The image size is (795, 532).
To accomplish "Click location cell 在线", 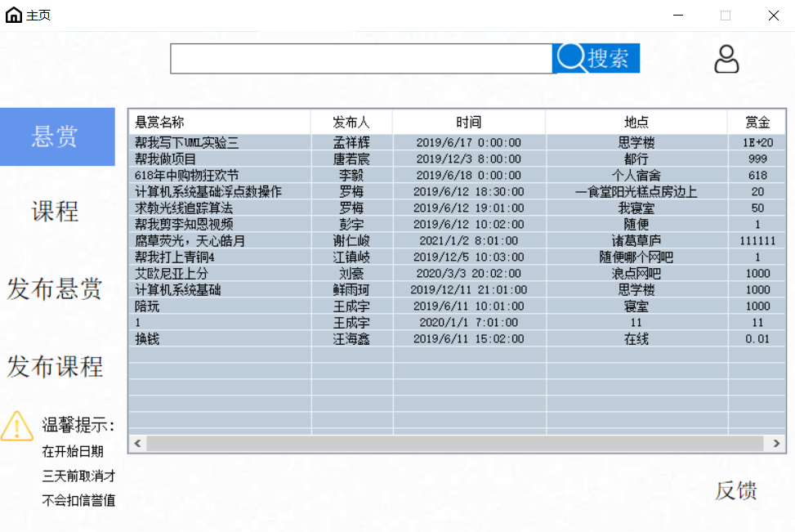I will click(636, 339).
